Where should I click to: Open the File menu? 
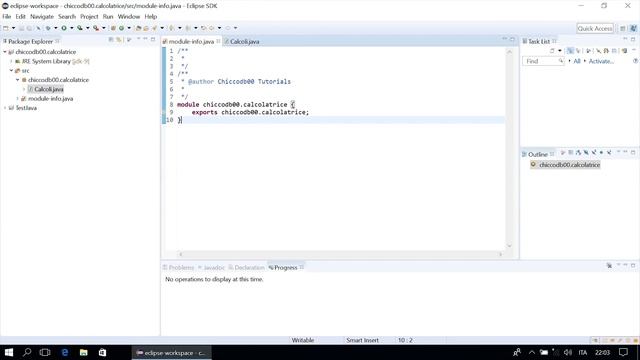click(x=7, y=17)
